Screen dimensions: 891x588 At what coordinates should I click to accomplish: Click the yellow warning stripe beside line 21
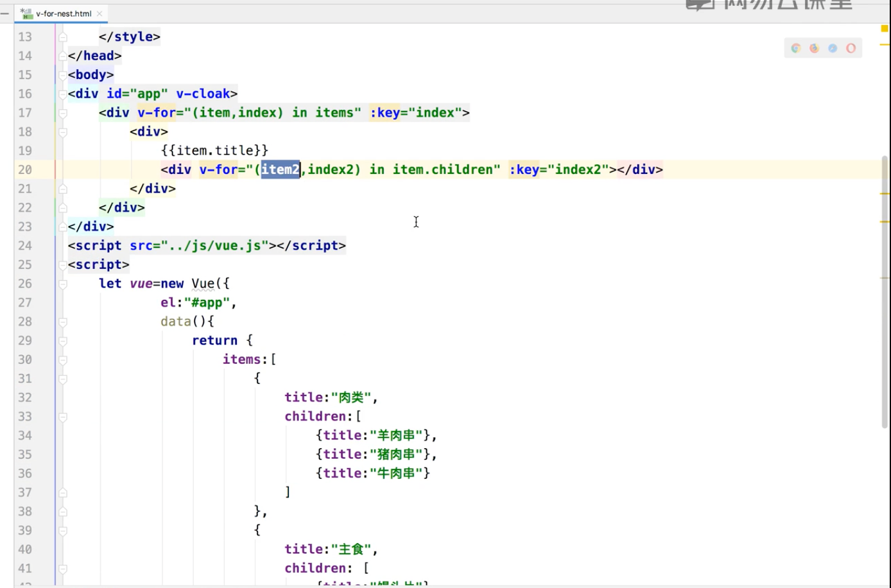click(x=885, y=193)
